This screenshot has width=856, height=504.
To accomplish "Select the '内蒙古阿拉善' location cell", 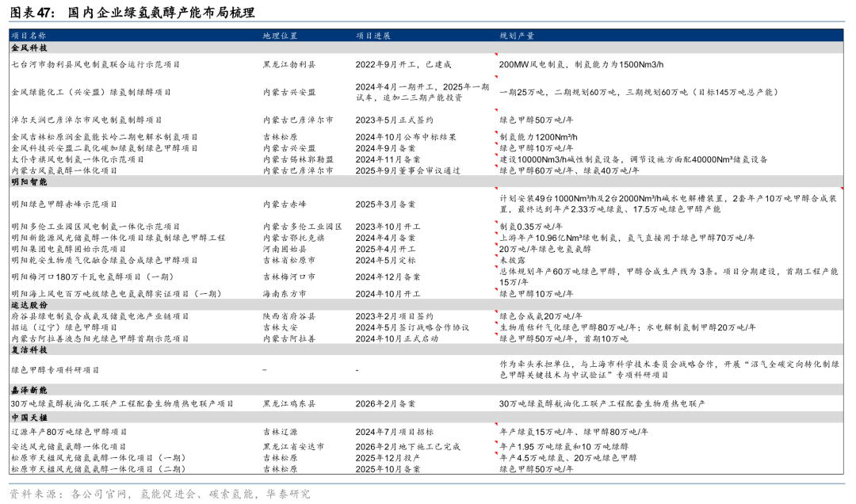I will (x=289, y=338).
